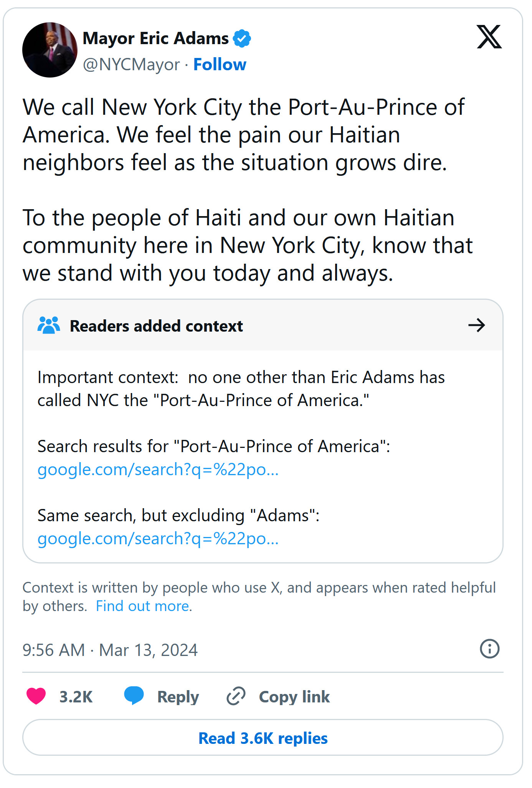Screen dimensions: 532x788
Task: Click the copy link chain icon
Action: tap(236, 696)
